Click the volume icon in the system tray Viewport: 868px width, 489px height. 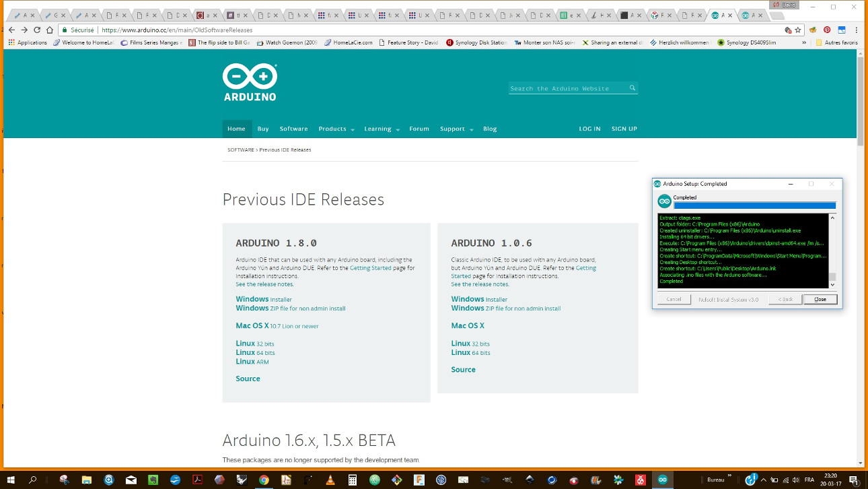point(795,480)
